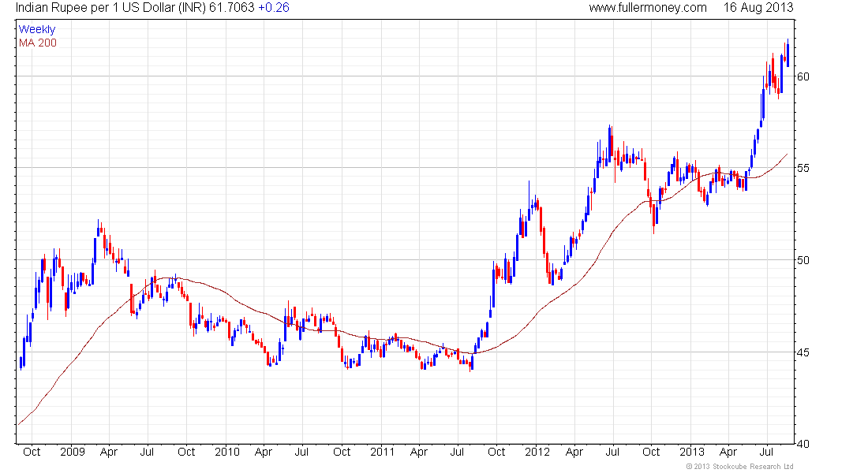Click the 2009 label on the time axis

[73, 452]
